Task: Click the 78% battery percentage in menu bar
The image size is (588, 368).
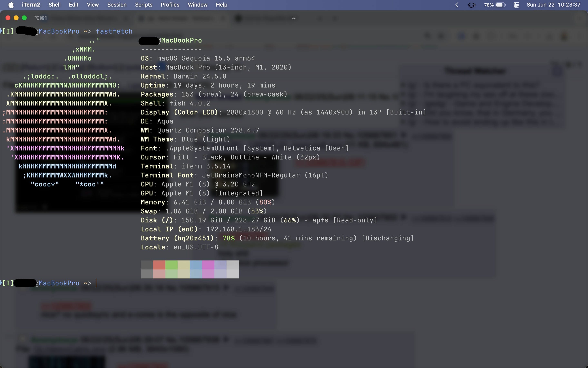Action: (489, 5)
